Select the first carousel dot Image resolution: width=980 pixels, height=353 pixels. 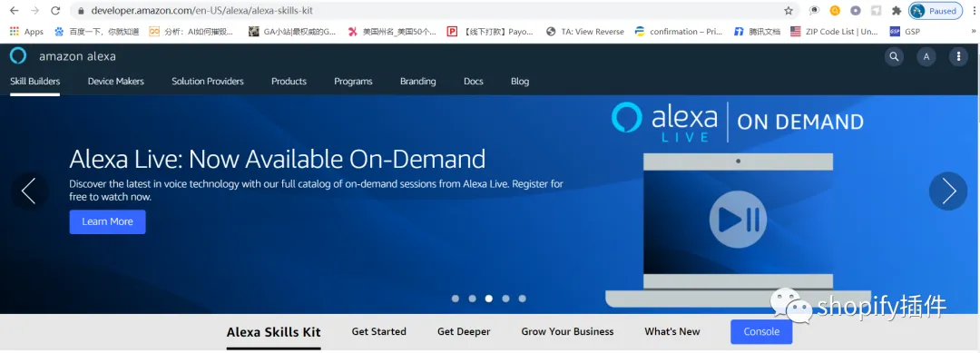tap(455, 299)
